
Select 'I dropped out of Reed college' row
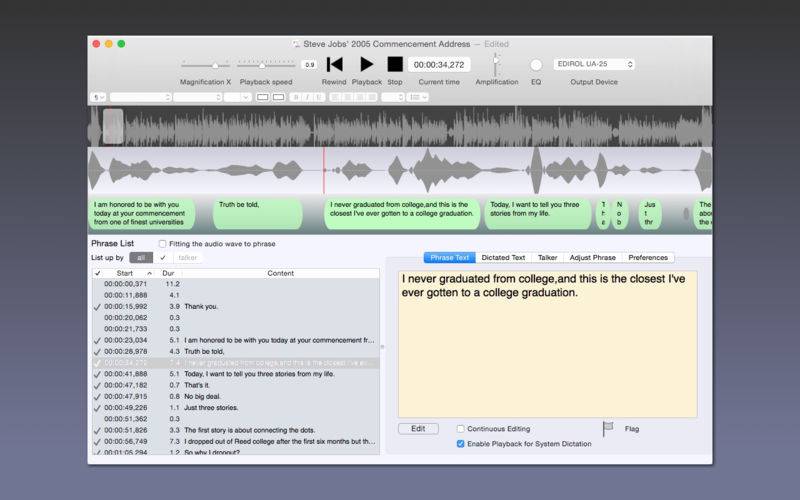(x=236, y=441)
